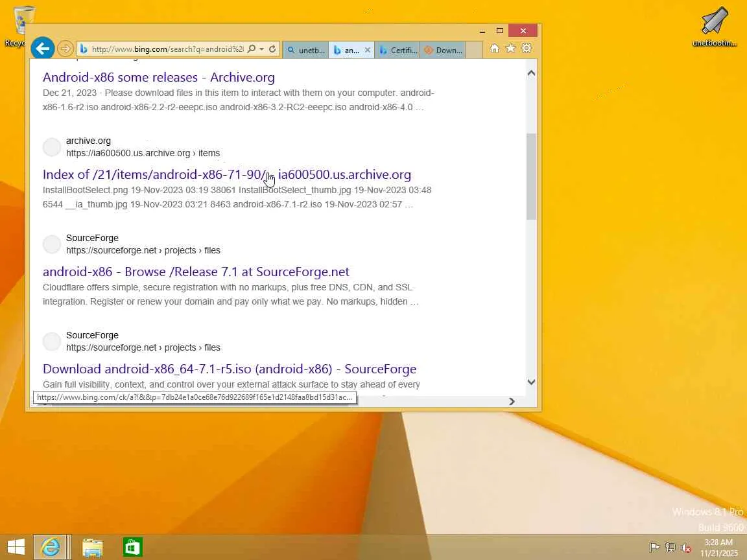Open 'android-x86 - Browse /Release 7.1' link
Viewport: 747px width, 560px height.
[196, 272]
